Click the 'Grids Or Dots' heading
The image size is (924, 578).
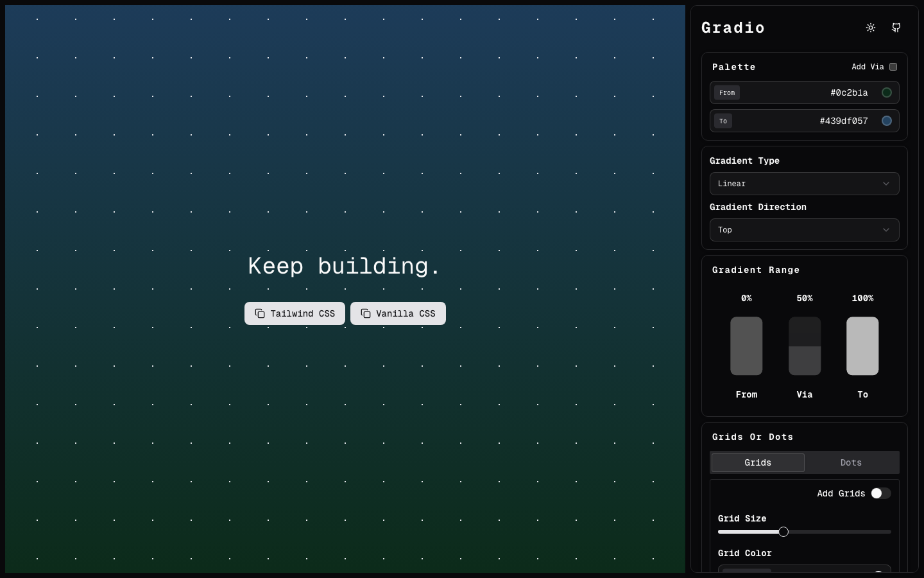[x=753, y=437]
